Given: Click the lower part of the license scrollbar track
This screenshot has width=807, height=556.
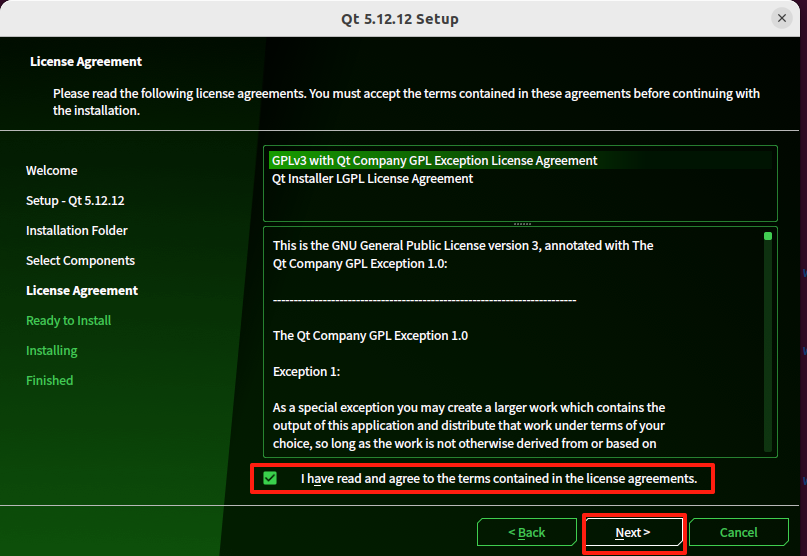Looking at the screenshot, I should 767,400.
